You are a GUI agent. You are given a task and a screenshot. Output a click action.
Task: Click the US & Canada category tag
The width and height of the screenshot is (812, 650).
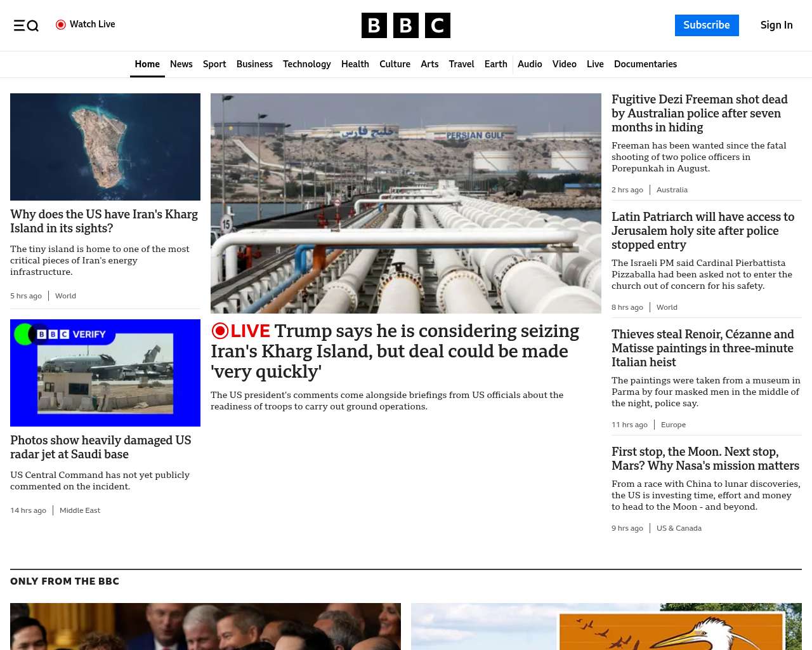coord(679,528)
